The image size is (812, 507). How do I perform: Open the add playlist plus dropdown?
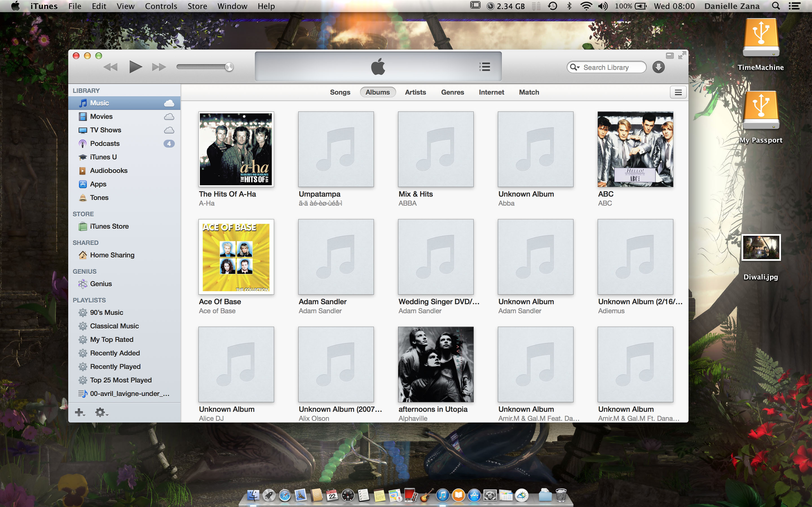[80, 412]
